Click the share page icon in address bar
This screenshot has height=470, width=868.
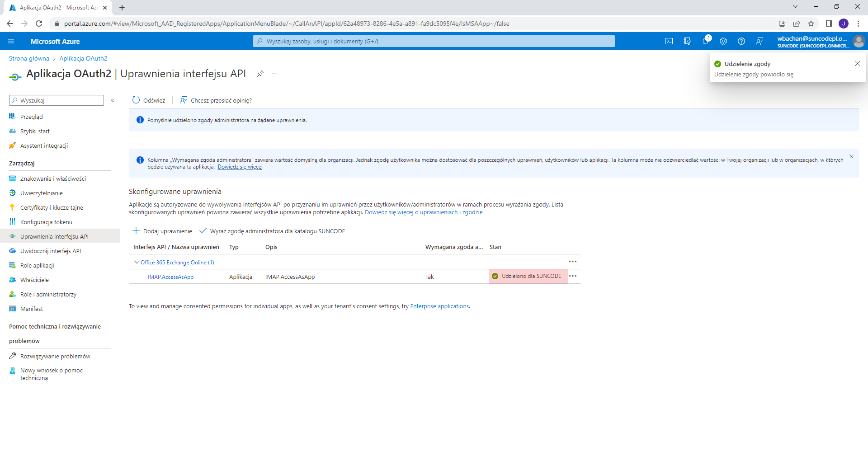[797, 23]
